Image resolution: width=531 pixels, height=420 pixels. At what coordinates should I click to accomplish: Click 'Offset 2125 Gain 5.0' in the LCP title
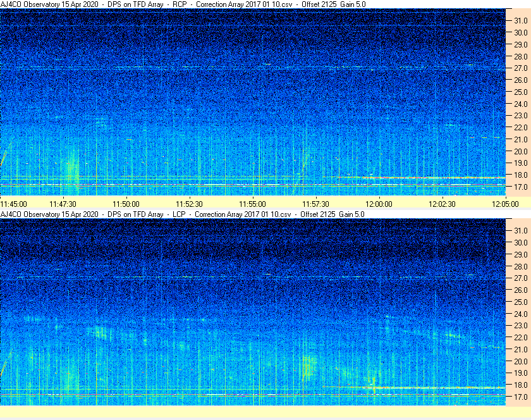pos(333,214)
